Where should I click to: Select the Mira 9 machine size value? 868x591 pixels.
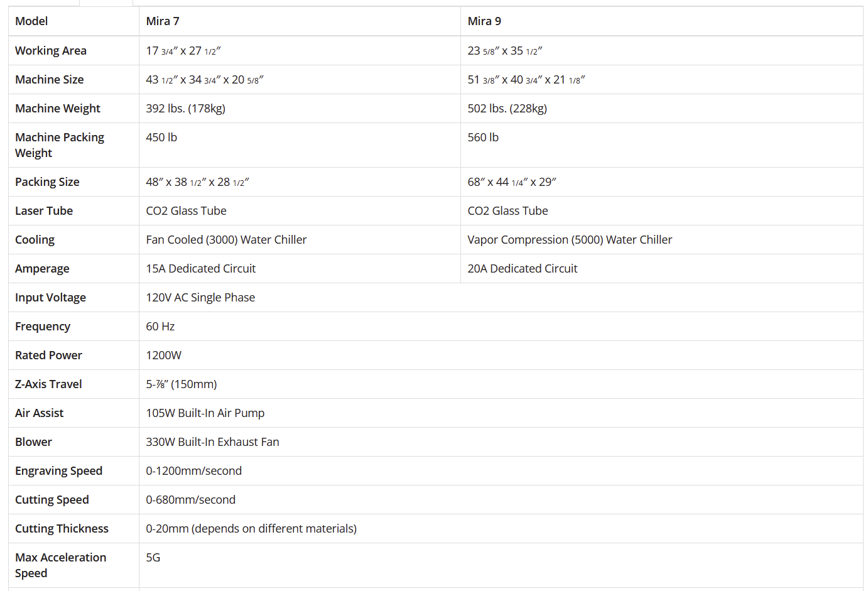pos(526,80)
